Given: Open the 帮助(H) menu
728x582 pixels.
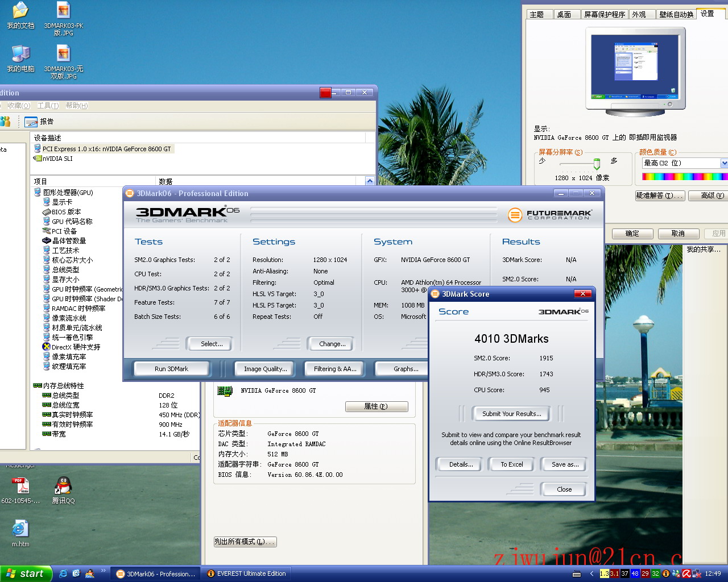Looking at the screenshot, I should click(x=76, y=106).
